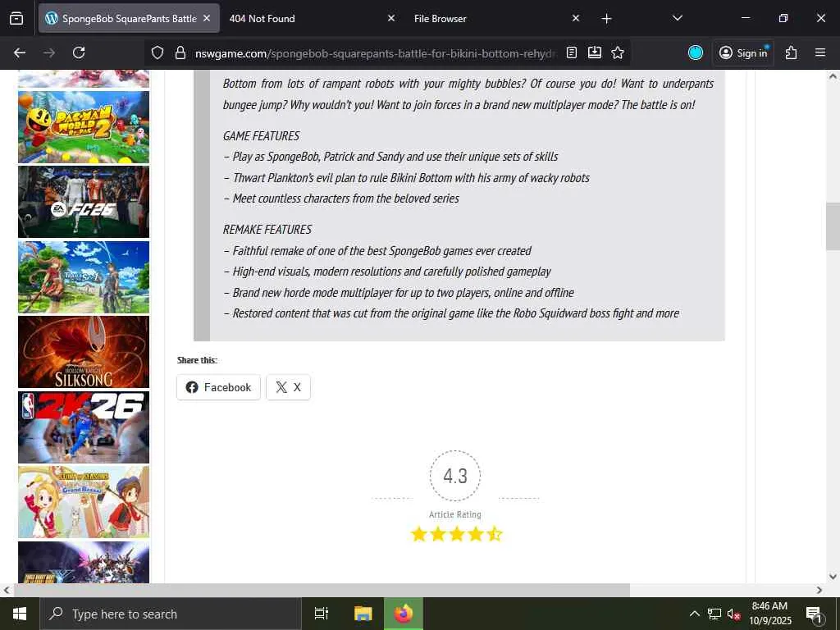Viewport: 840px width, 630px height.
Task: Open Windows notification center
Action: pyautogui.click(x=813, y=614)
